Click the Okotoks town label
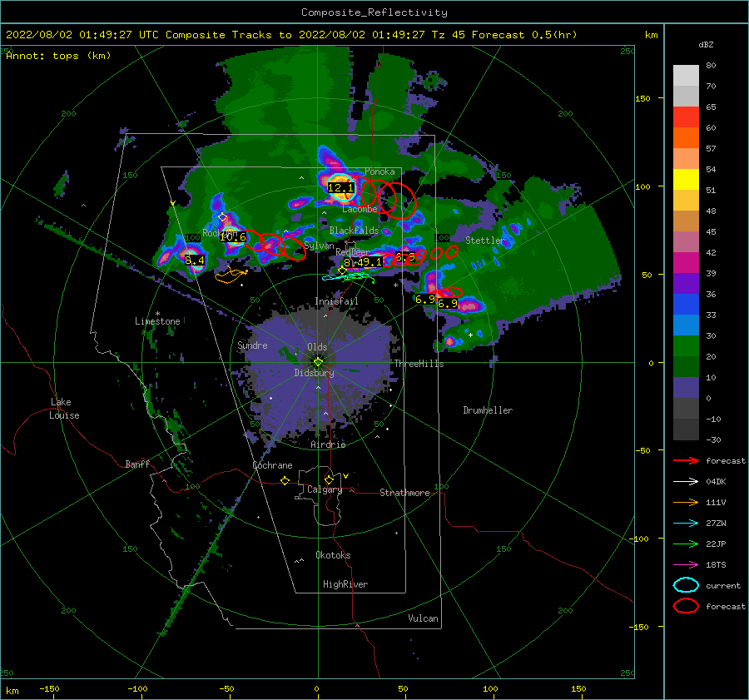This screenshot has height=700, width=749. [x=333, y=555]
